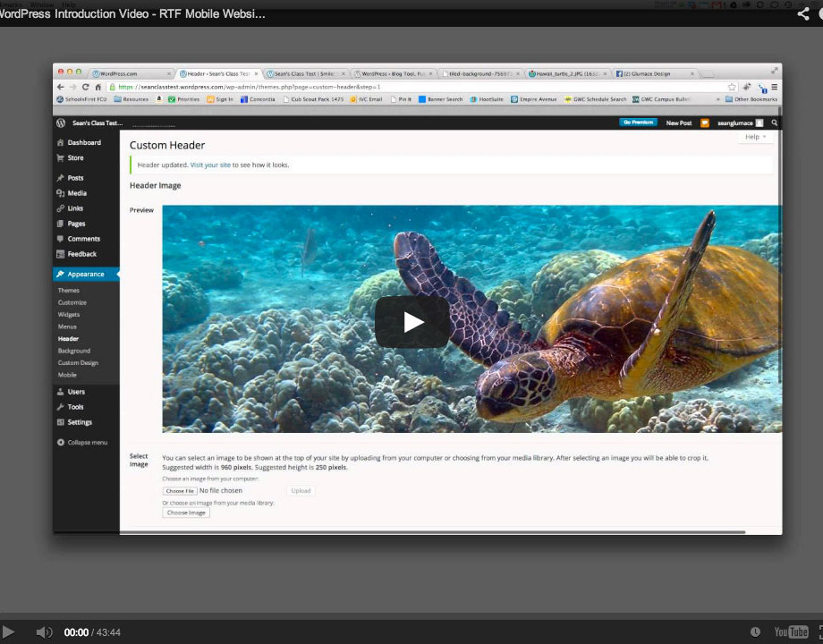823x644 pixels.
Task: Click the browser back arrow
Action: pyautogui.click(x=60, y=87)
